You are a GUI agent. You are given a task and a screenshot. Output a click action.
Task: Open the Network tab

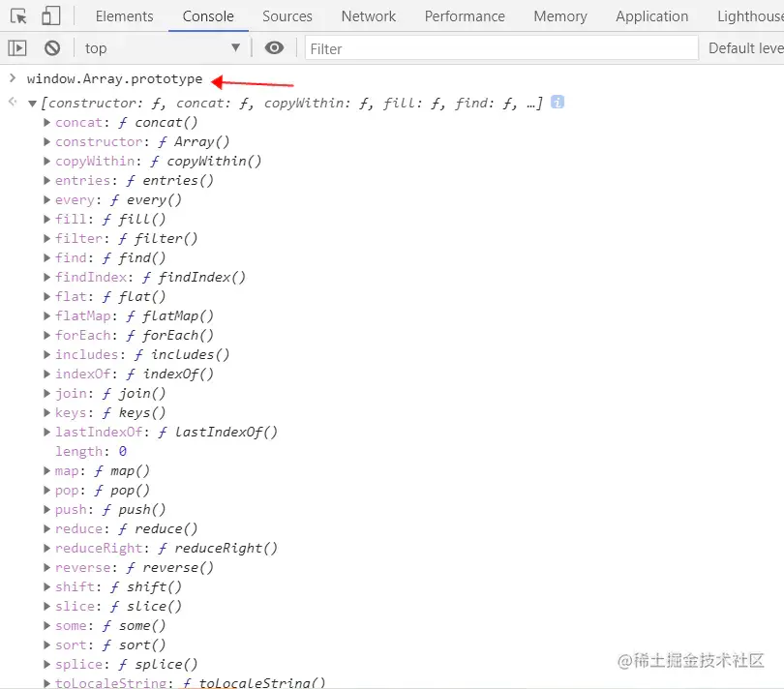pyautogui.click(x=369, y=16)
